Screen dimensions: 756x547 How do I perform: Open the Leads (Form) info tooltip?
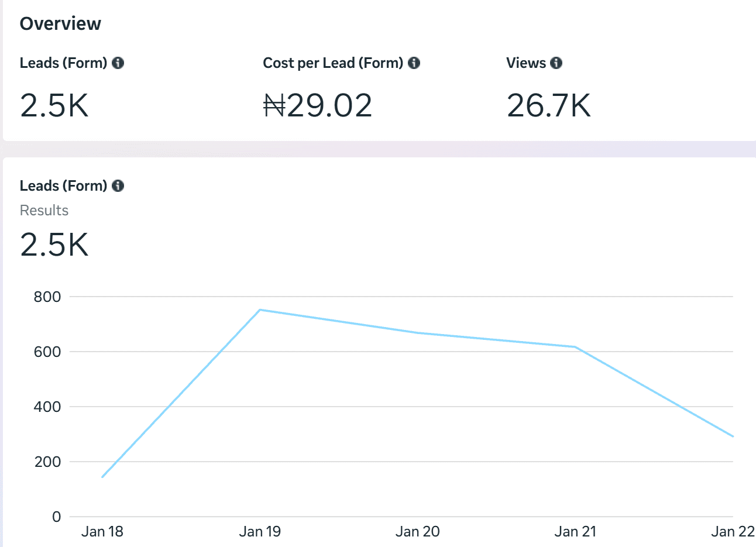point(118,63)
